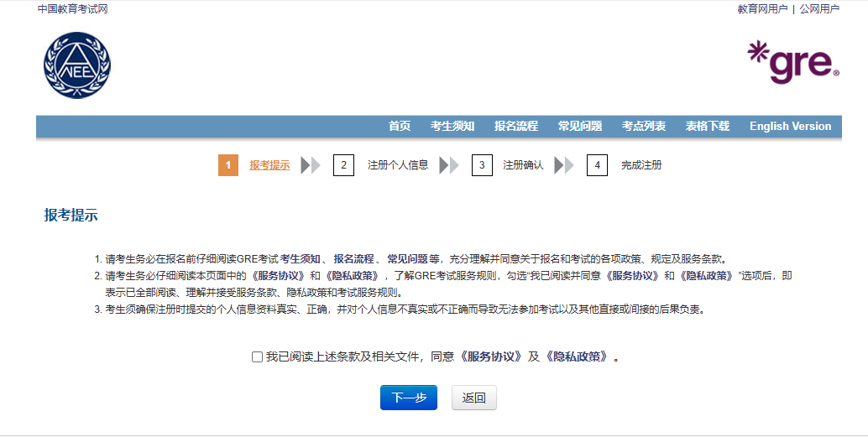Screen dimensions: 868x437
Task: Open the 中国教育考试网 link
Action: (x=72, y=9)
